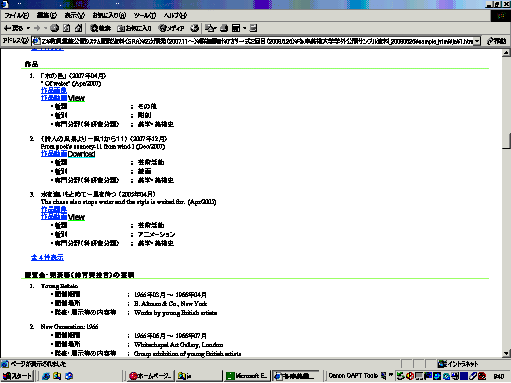Click the vertical scrollbar down arrow

[506, 354]
